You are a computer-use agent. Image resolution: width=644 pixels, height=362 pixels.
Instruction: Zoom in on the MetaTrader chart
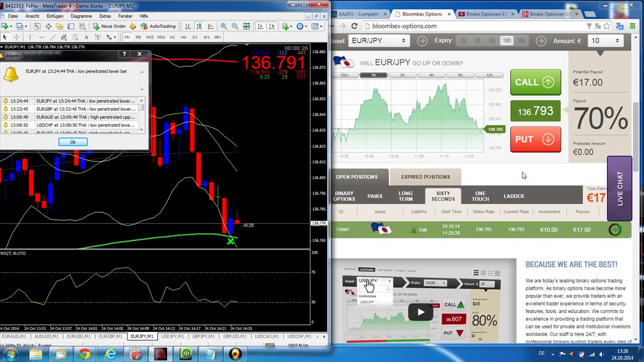(223, 26)
